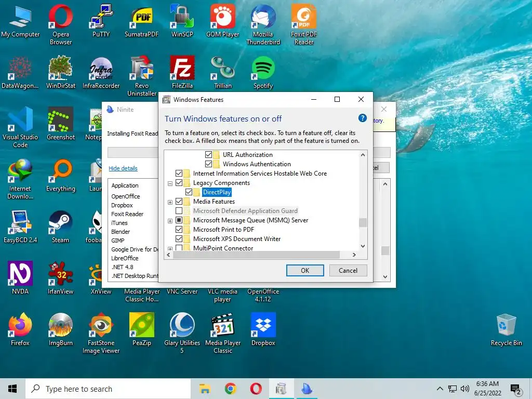Select the SumatraPDF desktop icon
532x399 pixels.
[x=141, y=21]
